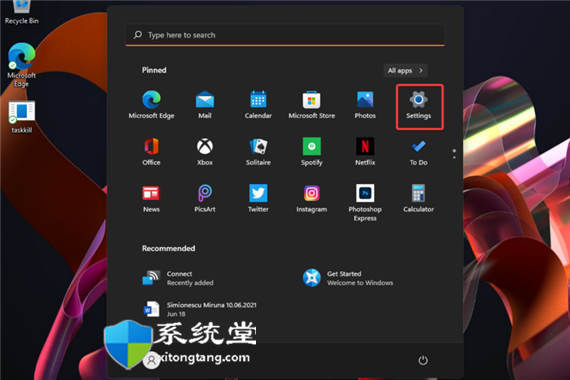
Task: Launch the Calculator app
Action: [x=418, y=199]
